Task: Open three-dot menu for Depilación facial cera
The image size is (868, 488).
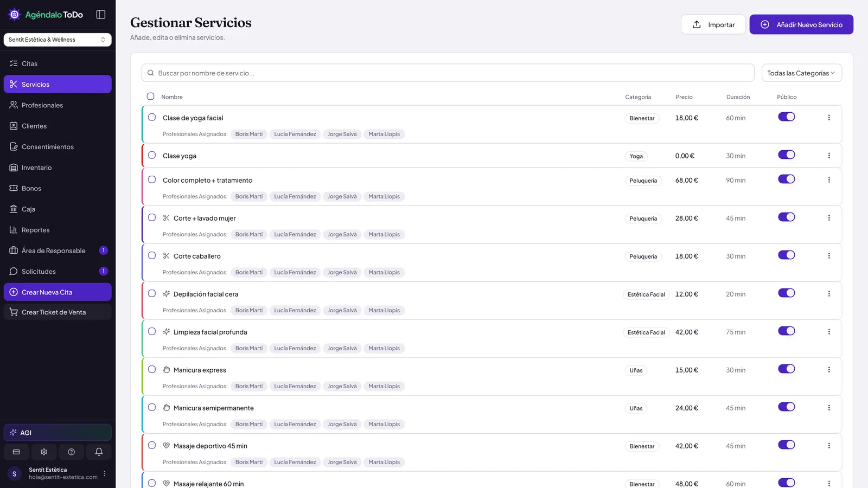Action: tap(829, 294)
